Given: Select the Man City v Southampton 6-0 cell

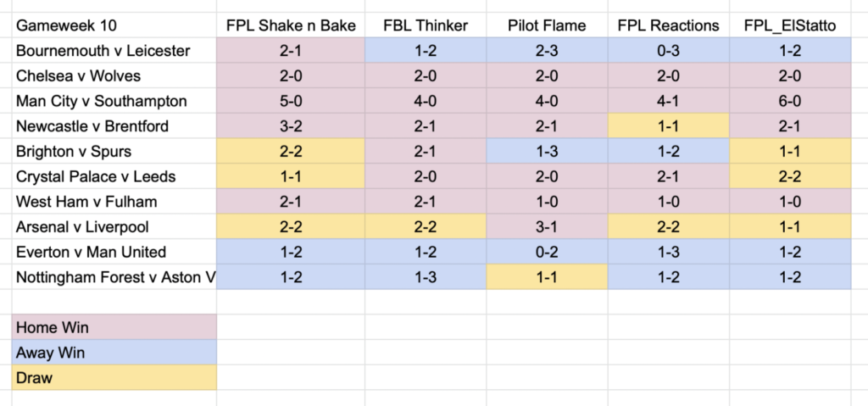Looking at the screenshot, I should pos(790,101).
